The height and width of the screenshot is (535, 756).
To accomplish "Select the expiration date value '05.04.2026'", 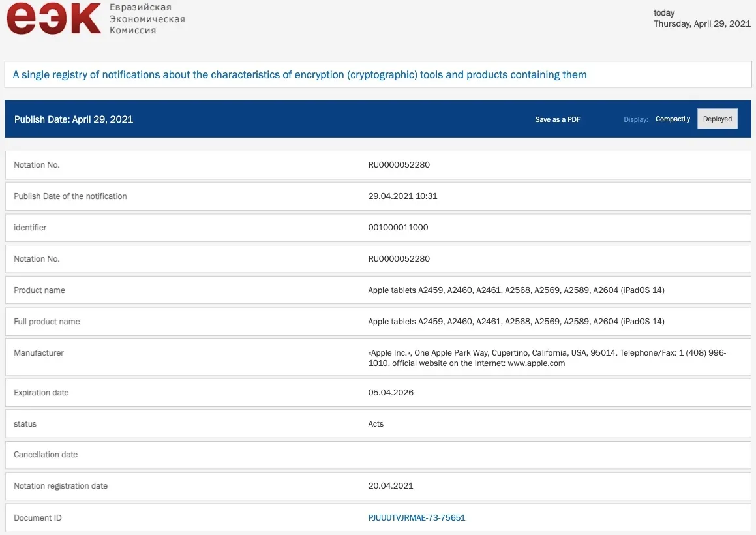I will (x=391, y=393).
